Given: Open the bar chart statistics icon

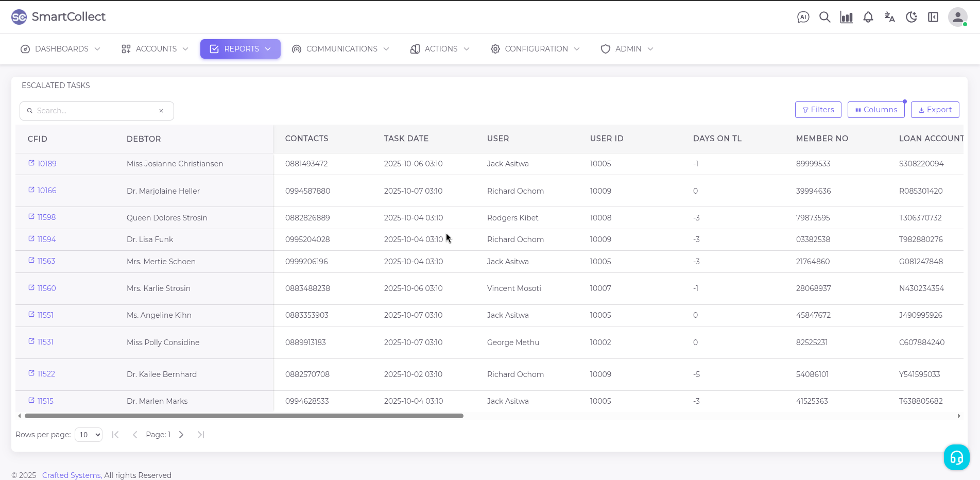Looking at the screenshot, I should click(846, 17).
